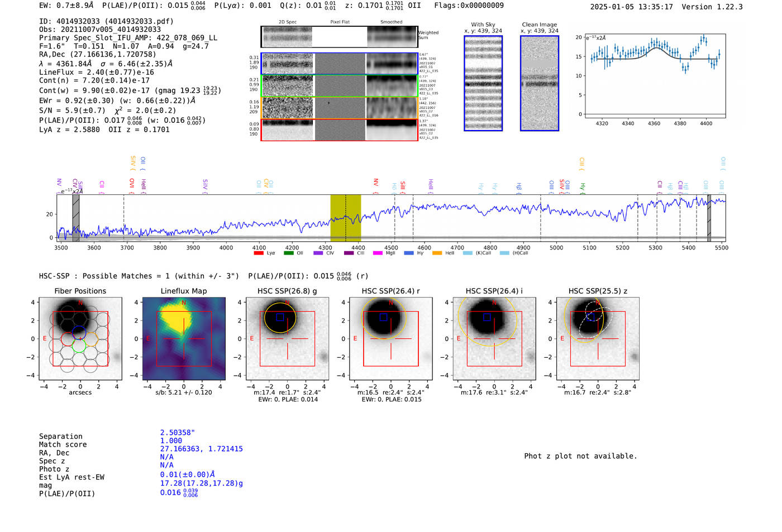Screen dimensions: 782x532
Task: Select the blue-framed fiber cutout row
Action: coord(340,64)
